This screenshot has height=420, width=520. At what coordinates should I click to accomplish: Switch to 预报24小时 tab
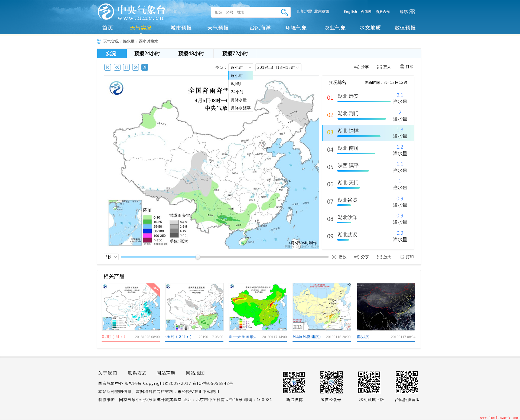147,54
